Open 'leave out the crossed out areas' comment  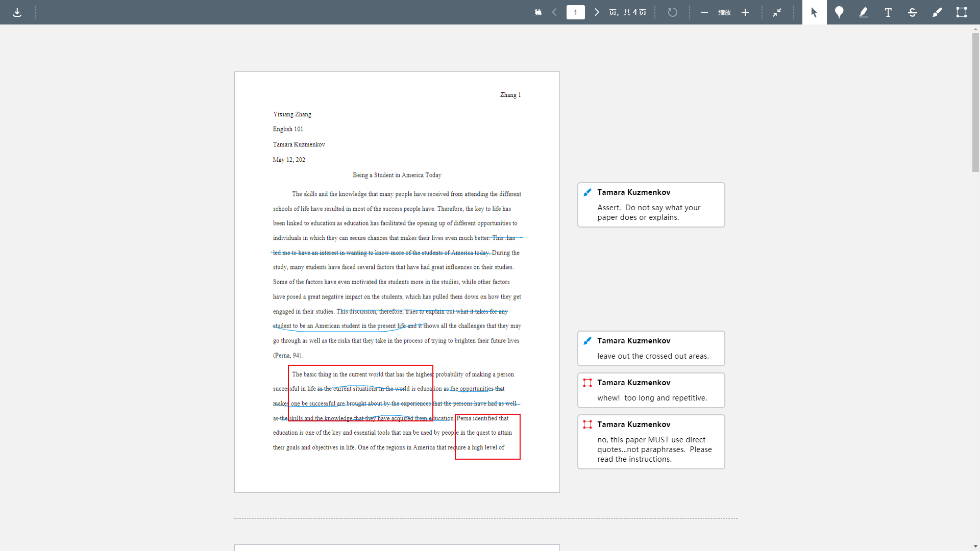click(x=651, y=348)
